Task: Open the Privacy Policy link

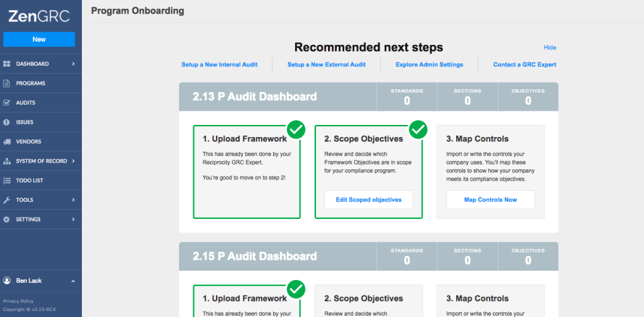Action: tap(18, 301)
